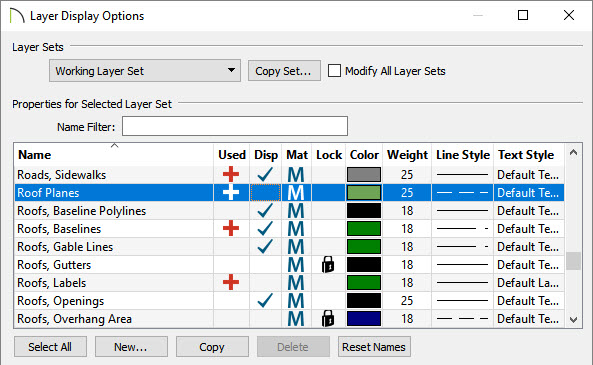Click the Select All button
The width and height of the screenshot is (593, 365).
[50, 347]
